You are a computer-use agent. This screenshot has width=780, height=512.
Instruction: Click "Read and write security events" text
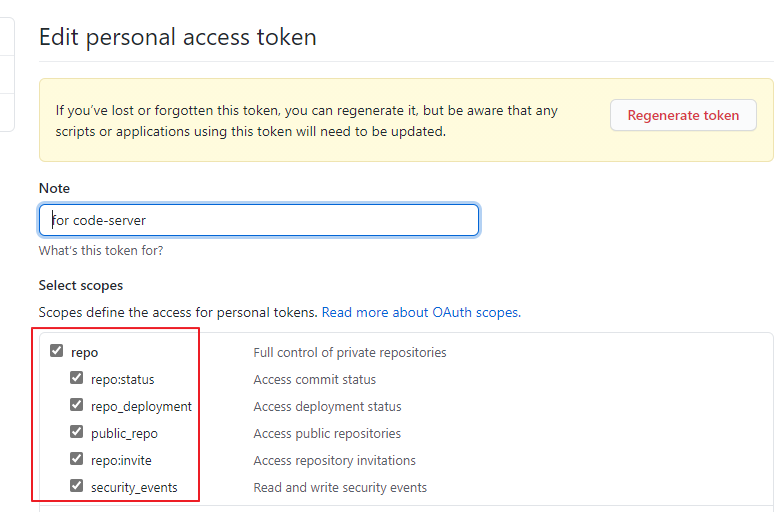click(340, 487)
